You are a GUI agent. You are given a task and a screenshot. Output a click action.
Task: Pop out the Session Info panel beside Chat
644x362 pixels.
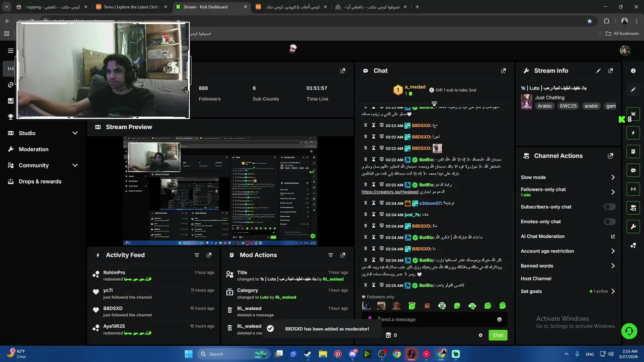pyautogui.click(x=343, y=71)
